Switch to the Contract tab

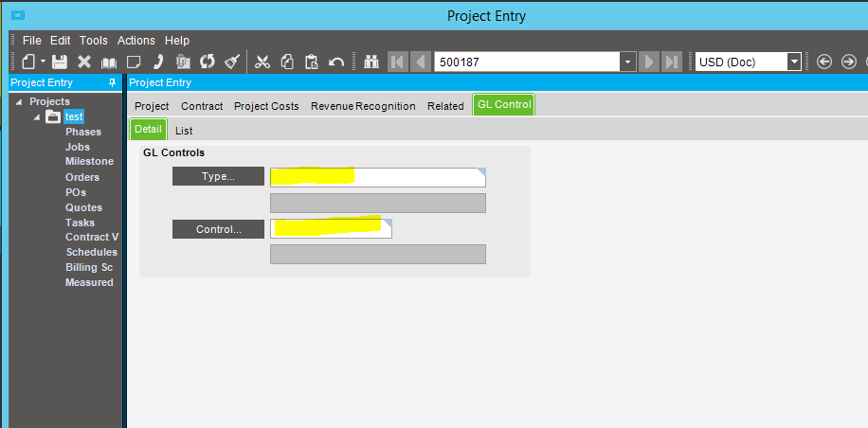(x=202, y=106)
